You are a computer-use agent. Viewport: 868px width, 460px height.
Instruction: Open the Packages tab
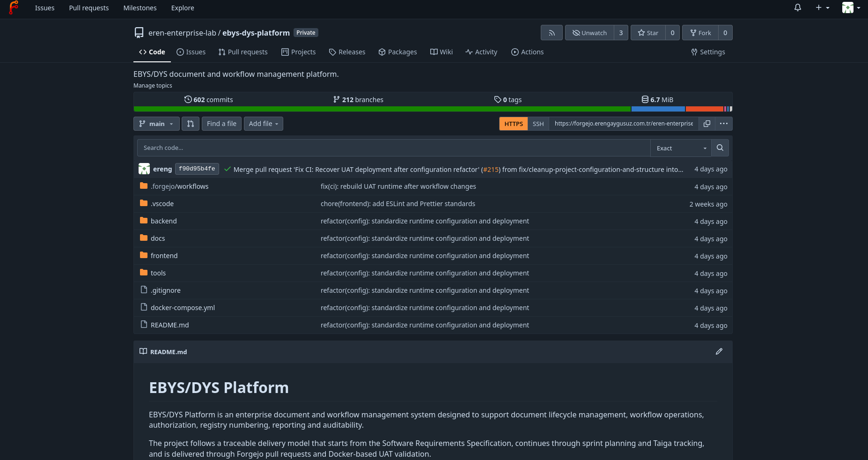pyautogui.click(x=397, y=52)
